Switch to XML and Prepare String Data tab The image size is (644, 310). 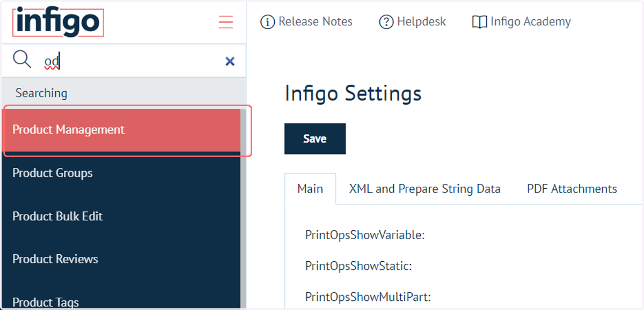click(x=425, y=189)
